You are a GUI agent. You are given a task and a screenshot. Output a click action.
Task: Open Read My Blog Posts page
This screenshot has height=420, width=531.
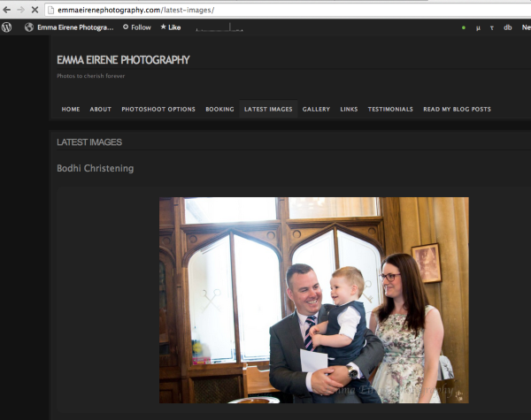point(458,110)
